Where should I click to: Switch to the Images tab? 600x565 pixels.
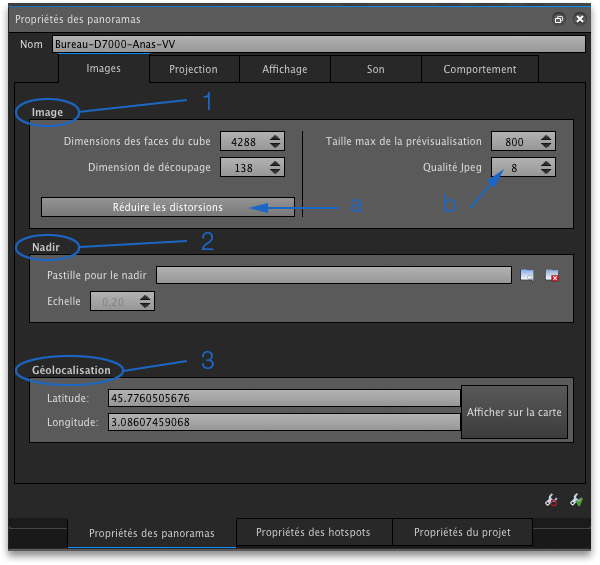pos(103,68)
